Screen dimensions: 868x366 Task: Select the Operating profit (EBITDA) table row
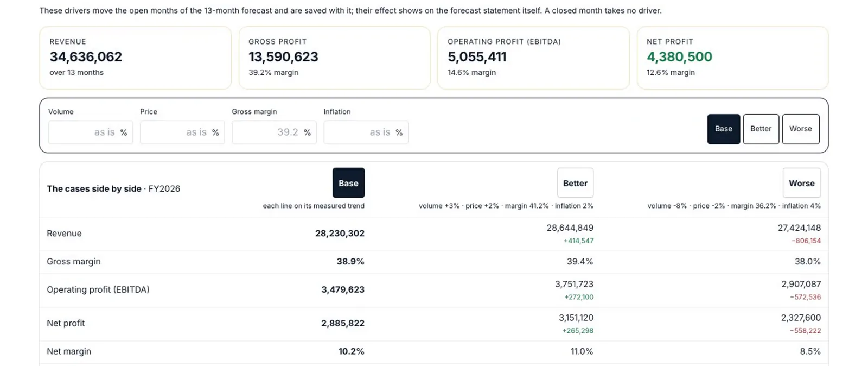click(434, 290)
